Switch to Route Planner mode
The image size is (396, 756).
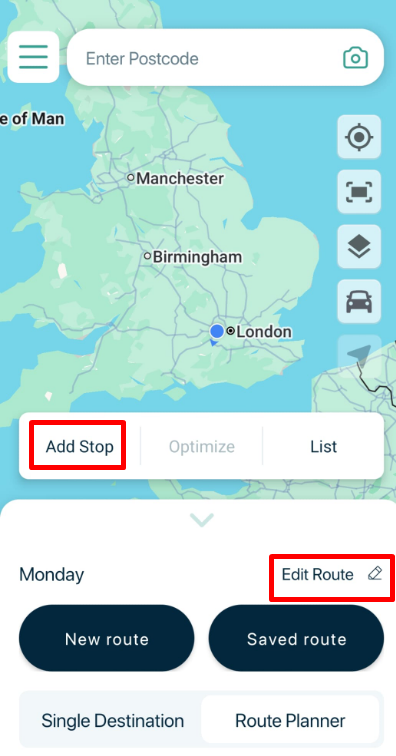(x=290, y=721)
